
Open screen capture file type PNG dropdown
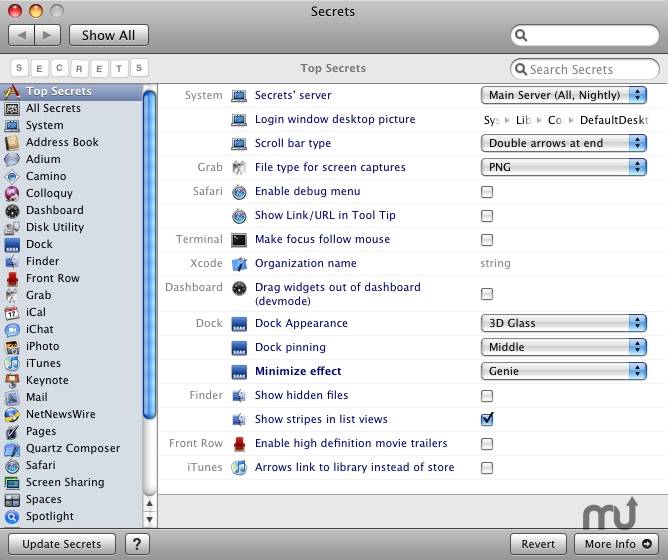[x=564, y=167]
